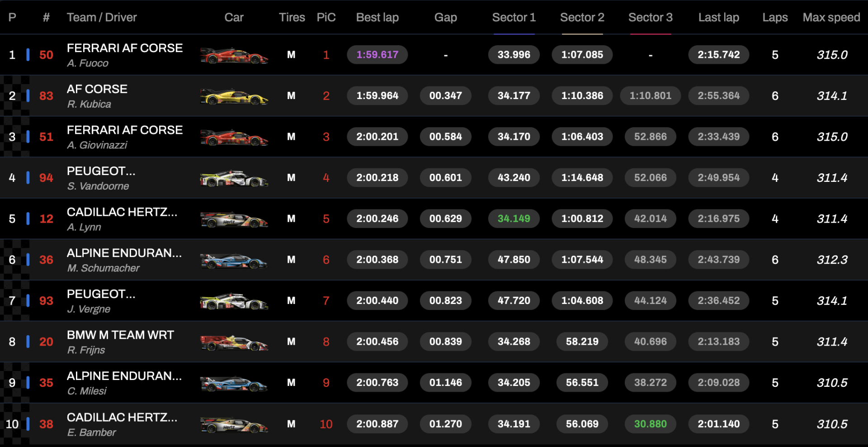
Task: Click last lap time 2:15.742
Action: click(719, 55)
